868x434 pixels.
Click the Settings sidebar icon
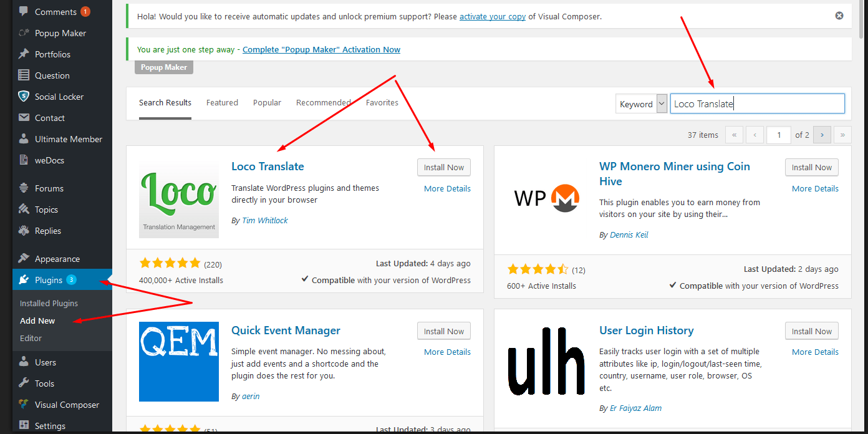[24, 426]
